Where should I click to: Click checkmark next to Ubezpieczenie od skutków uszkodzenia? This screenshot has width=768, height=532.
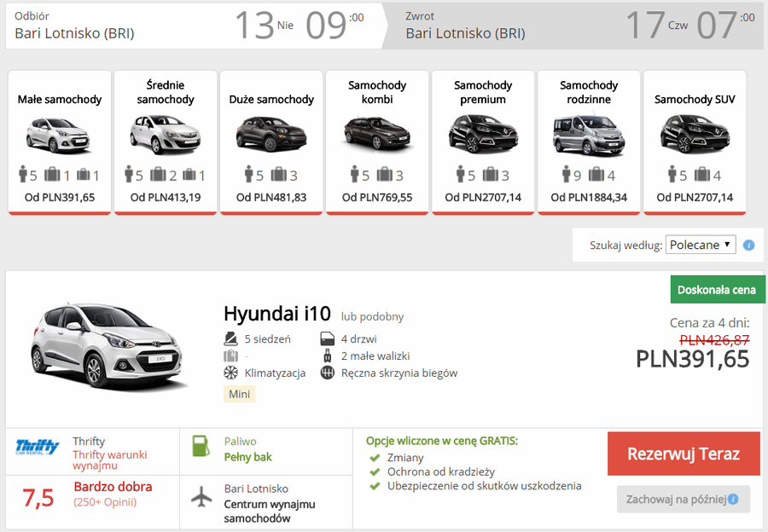[x=375, y=487]
